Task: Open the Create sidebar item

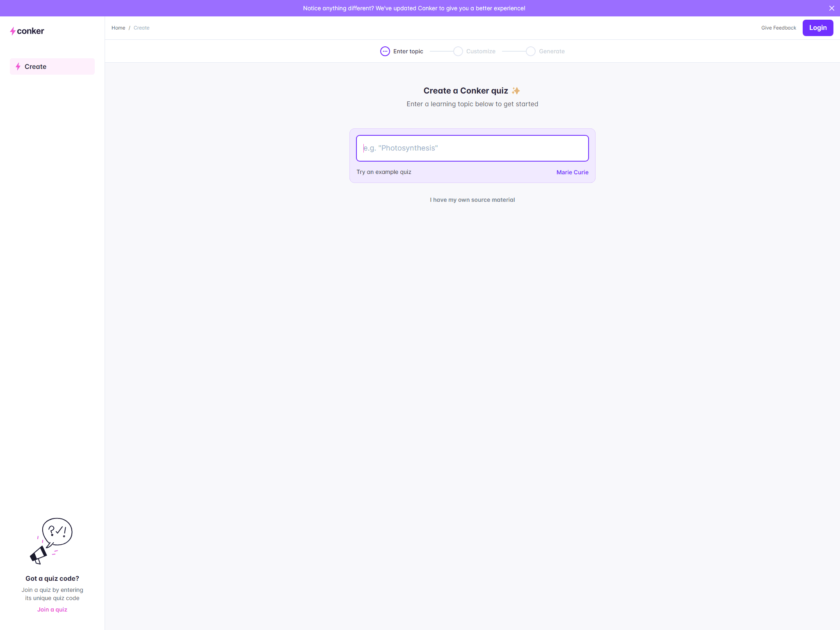Action: click(x=52, y=66)
